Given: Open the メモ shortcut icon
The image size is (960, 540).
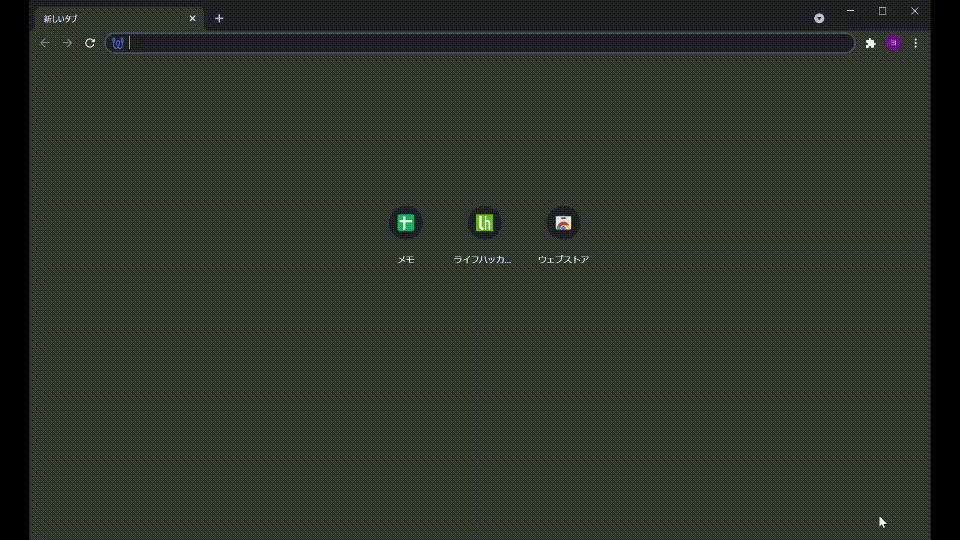Looking at the screenshot, I should coord(406,223).
